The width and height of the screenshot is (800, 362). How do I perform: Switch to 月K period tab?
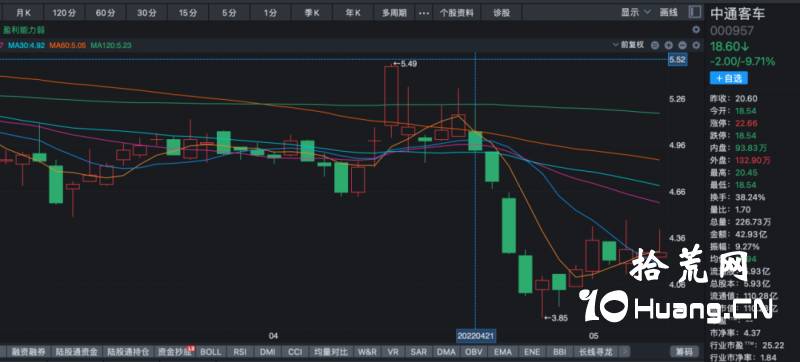23,13
